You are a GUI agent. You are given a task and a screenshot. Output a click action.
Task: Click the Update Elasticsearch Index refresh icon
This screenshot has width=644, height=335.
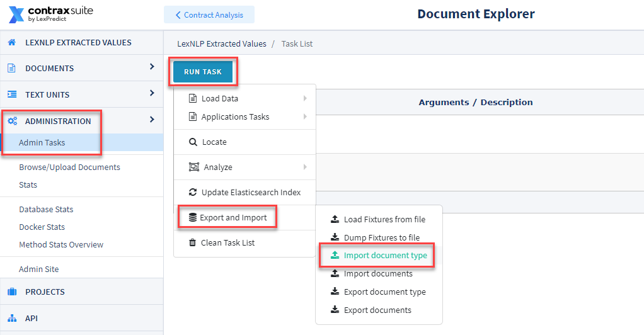click(x=193, y=192)
